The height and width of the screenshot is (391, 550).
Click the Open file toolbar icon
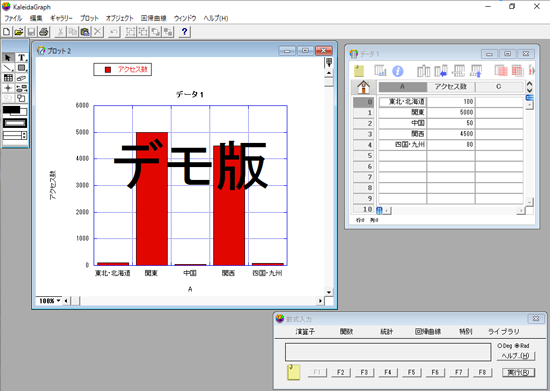[x=19, y=32]
